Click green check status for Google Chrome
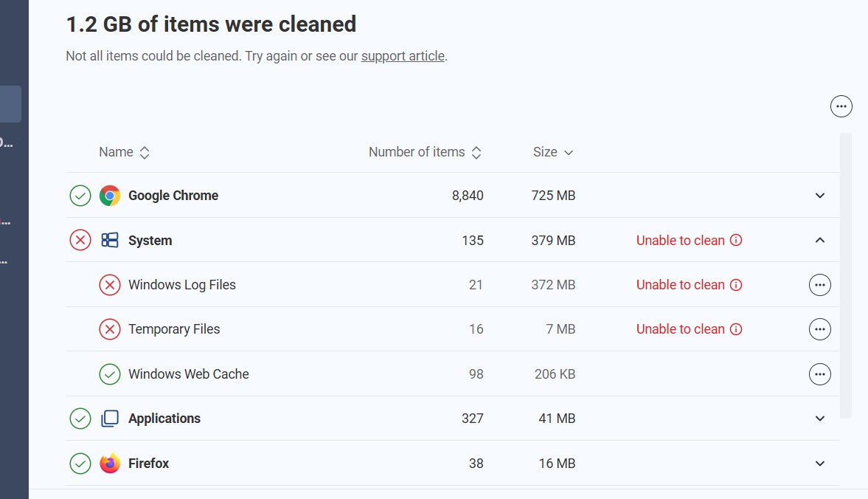Viewport: 868px width, 499px height. tap(80, 196)
